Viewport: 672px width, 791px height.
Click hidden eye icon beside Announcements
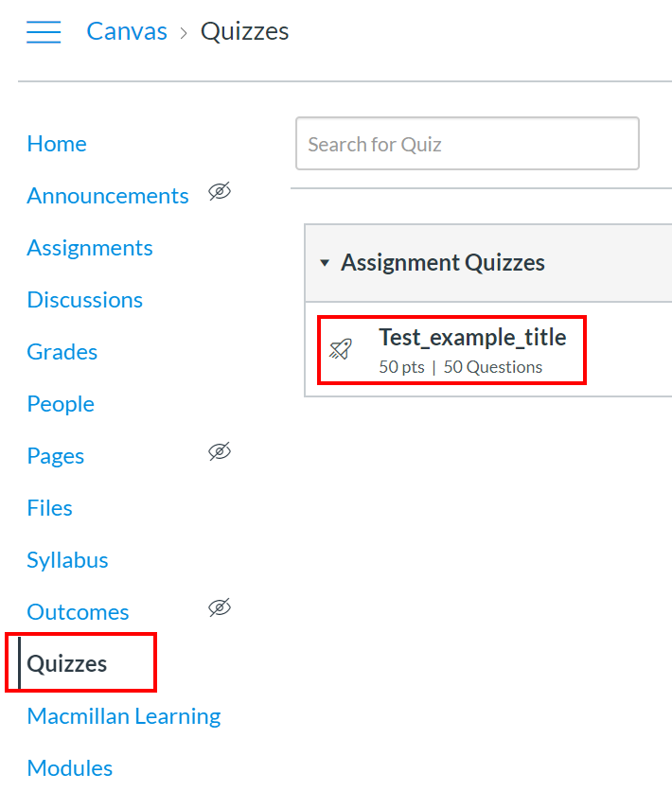(x=220, y=193)
